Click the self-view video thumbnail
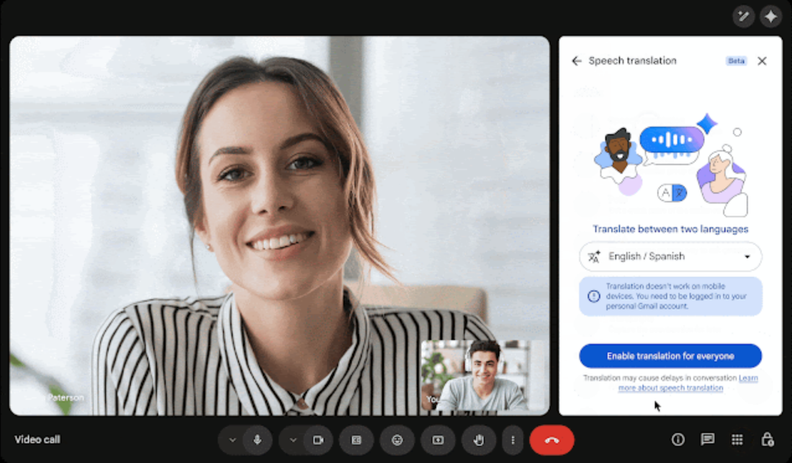The height and width of the screenshot is (463, 792). click(x=483, y=375)
